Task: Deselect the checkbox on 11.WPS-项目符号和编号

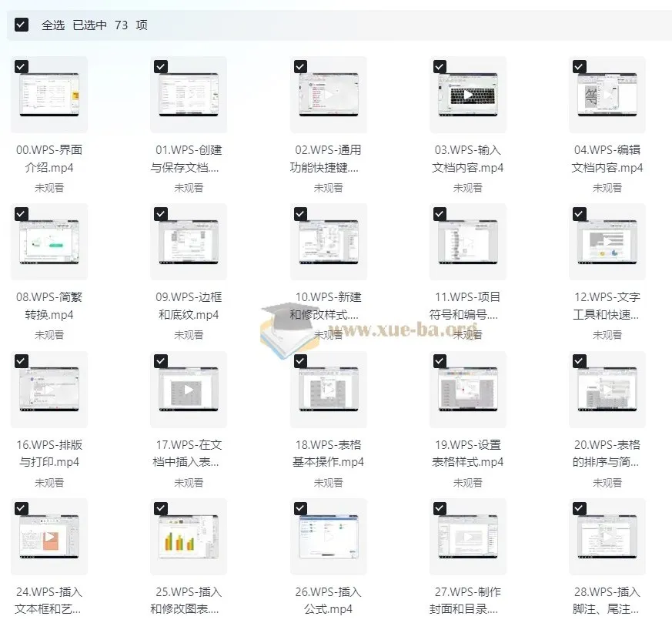Action: click(439, 213)
